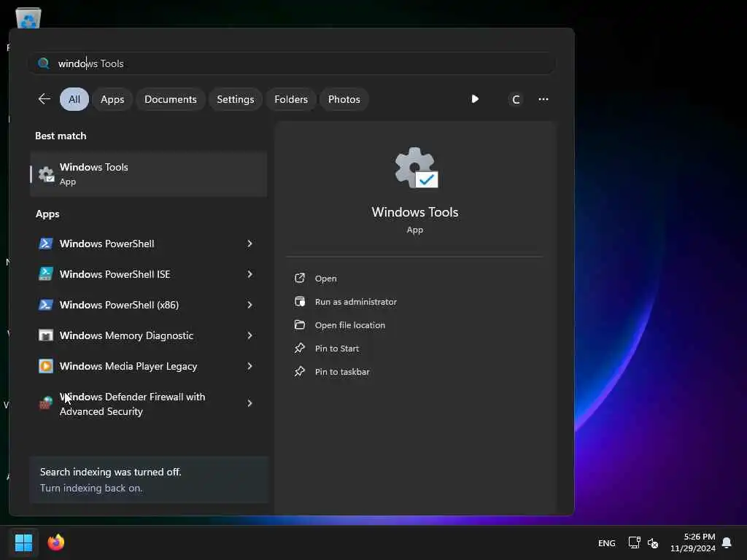Open the notification bell icon
The image size is (747, 560).
coord(727,542)
